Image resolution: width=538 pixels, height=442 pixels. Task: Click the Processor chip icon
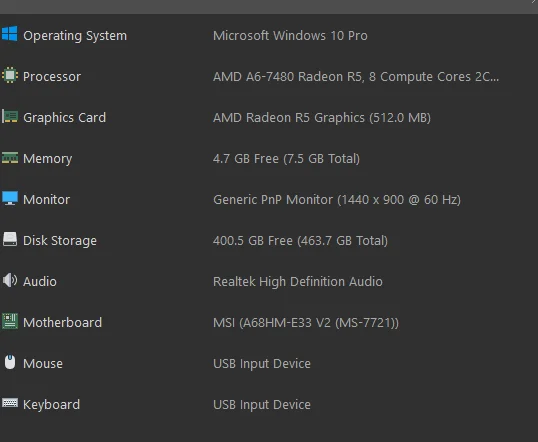(x=10, y=75)
